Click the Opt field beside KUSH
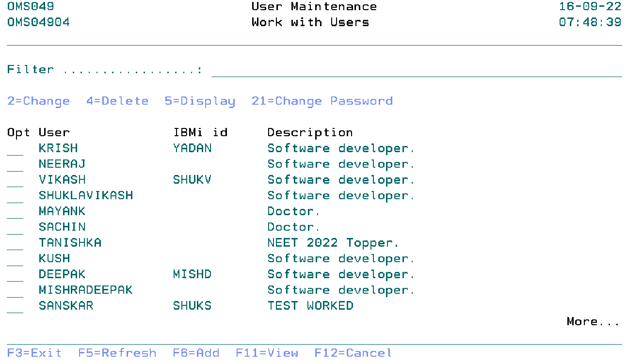Viewport: 627px width, 364px height. point(15,259)
